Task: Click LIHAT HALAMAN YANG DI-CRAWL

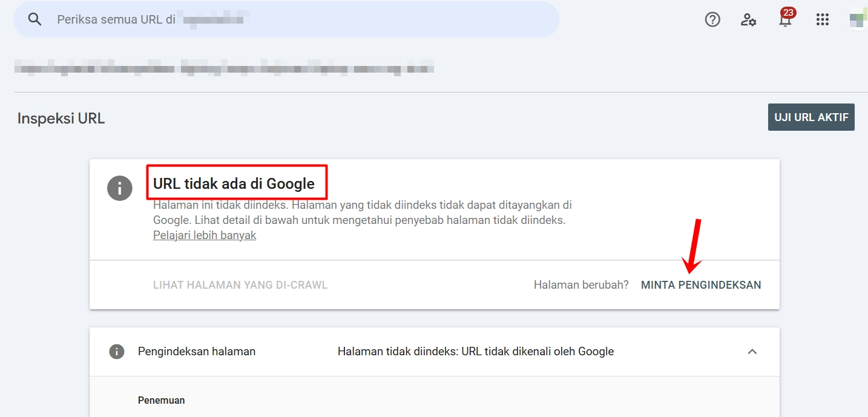Action: [240, 284]
